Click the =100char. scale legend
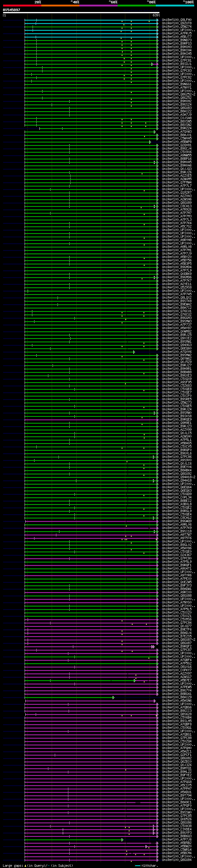The image size is (197, 868). (147, 865)
